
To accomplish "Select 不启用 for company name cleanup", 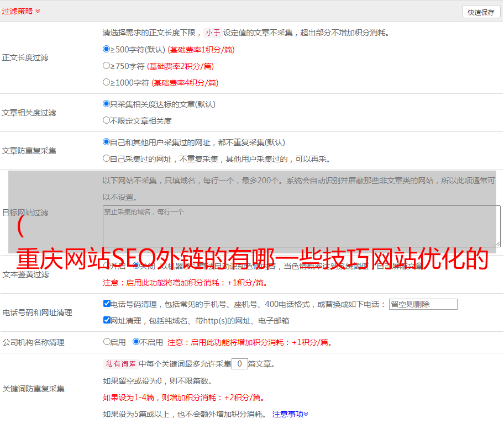I will click(136, 342).
